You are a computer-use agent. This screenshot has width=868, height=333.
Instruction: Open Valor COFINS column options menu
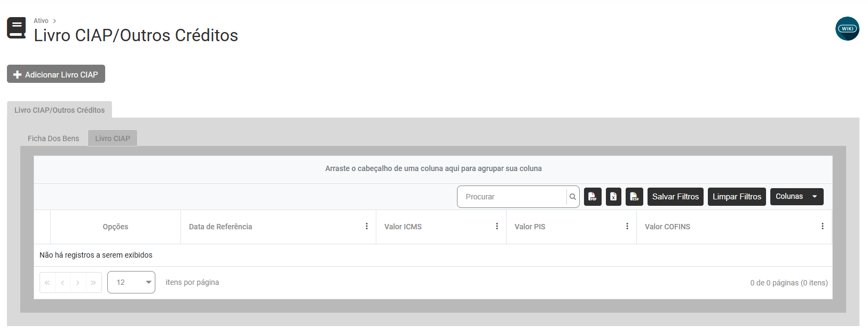823,227
